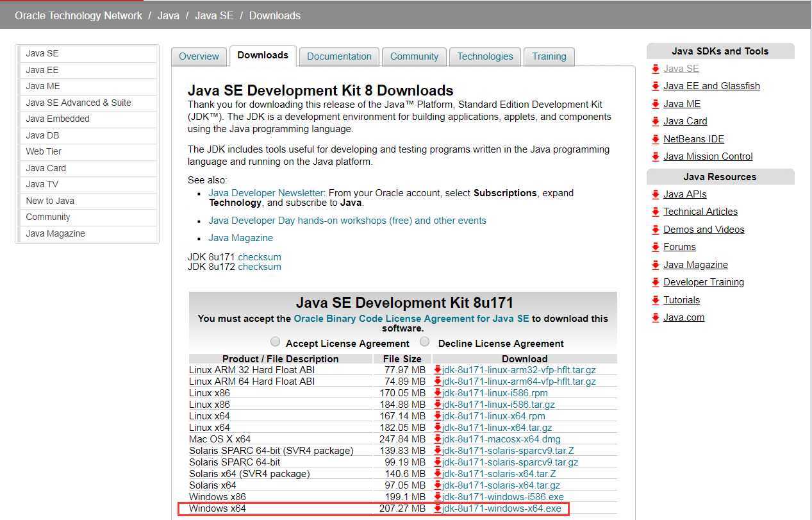Open the Community tab
Image resolution: width=812 pixels, height=520 pixels.
point(414,56)
